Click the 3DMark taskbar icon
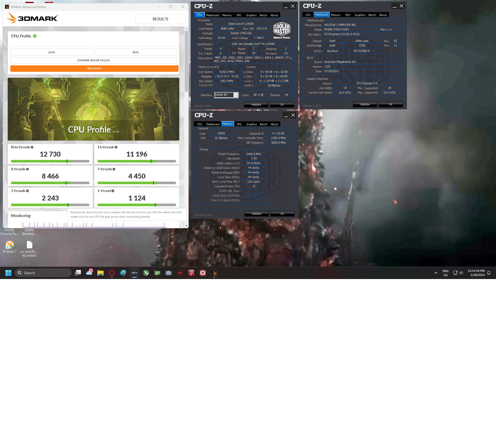The height and width of the screenshot is (448, 496). tap(214, 273)
